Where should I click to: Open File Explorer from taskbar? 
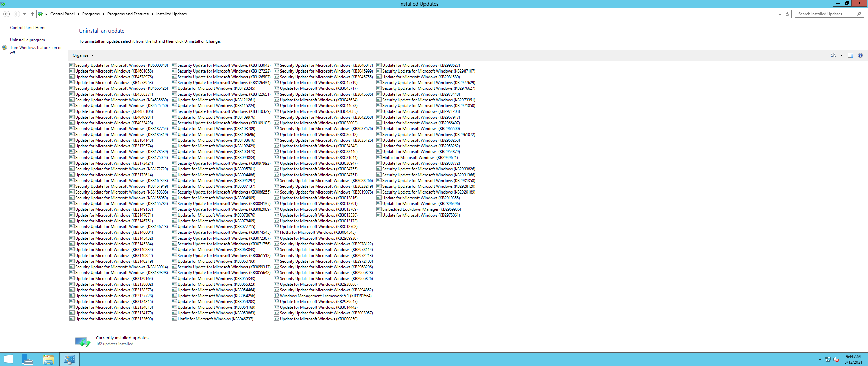pyautogui.click(x=48, y=359)
